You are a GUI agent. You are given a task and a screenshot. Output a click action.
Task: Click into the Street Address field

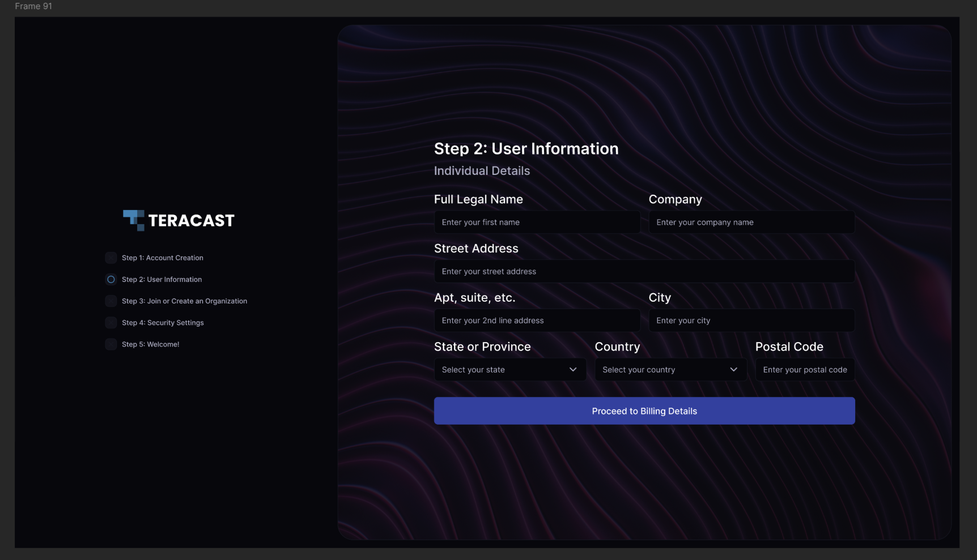click(x=644, y=272)
